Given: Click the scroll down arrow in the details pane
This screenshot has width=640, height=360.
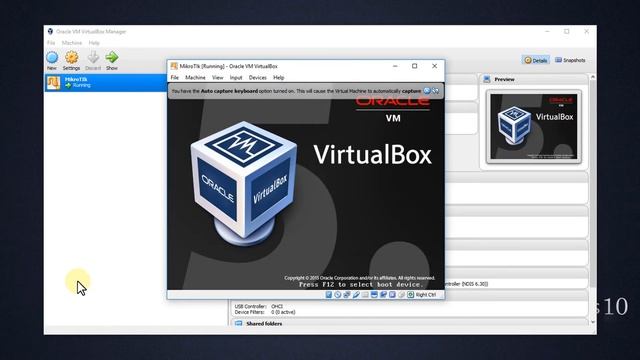Looking at the screenshot, I should click(x=593, y=322).
